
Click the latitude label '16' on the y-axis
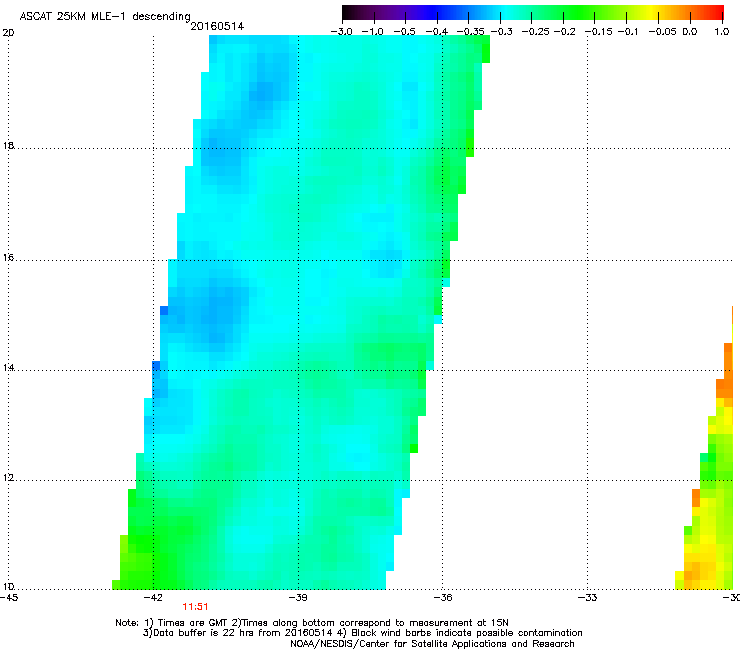[x=8, y=257]
